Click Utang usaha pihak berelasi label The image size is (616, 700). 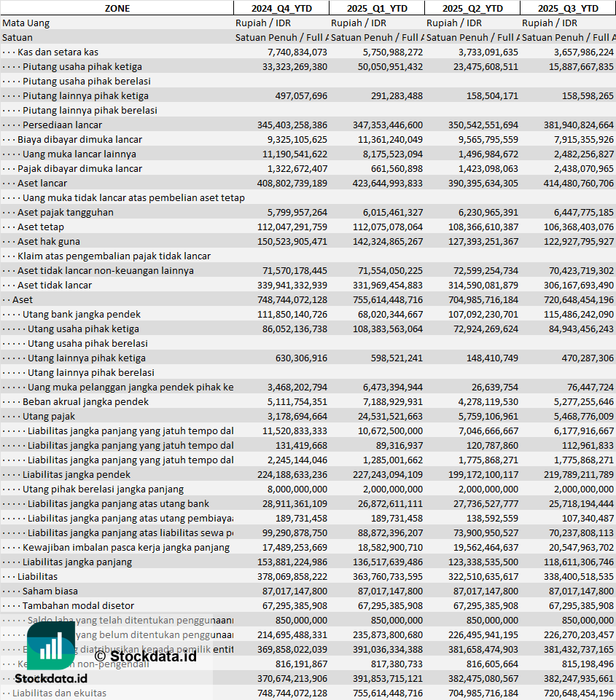pos(87,344)
